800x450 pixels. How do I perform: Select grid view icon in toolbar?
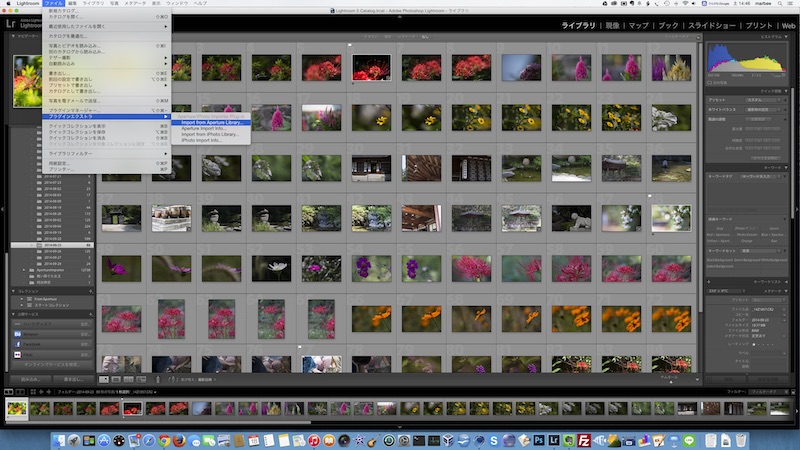[102, 380]
